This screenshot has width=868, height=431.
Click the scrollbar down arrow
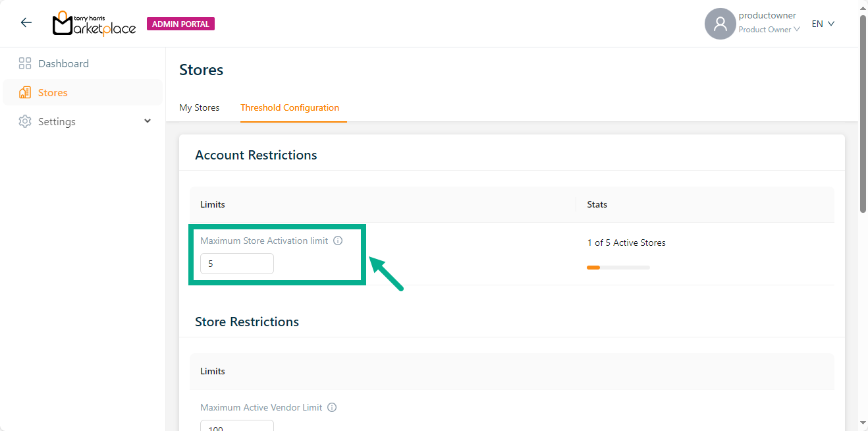[x=863, y=422]
